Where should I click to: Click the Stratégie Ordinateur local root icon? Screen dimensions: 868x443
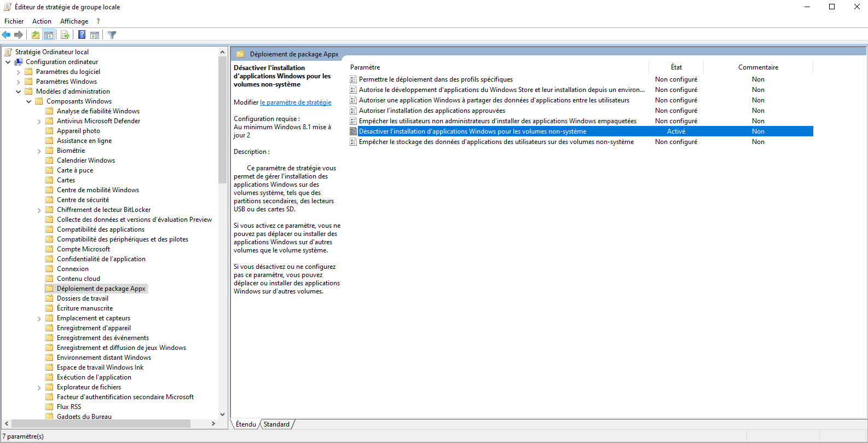(x=8, y=52)
